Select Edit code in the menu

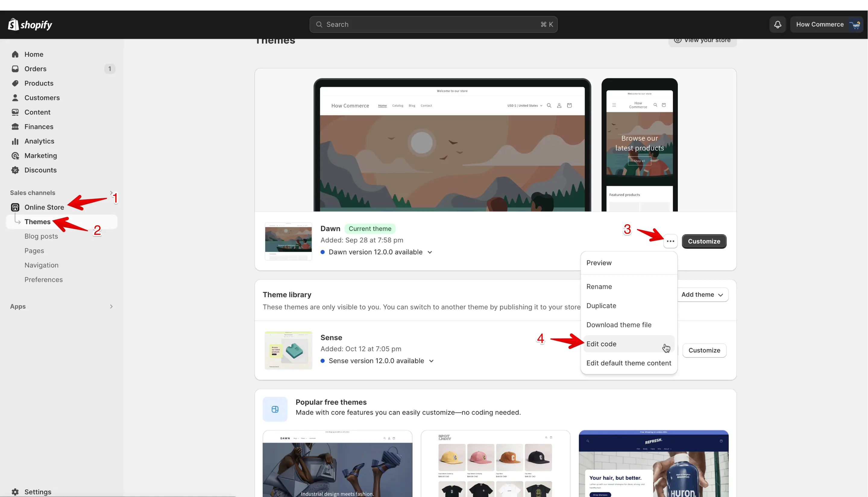click(x=629, y=344)
